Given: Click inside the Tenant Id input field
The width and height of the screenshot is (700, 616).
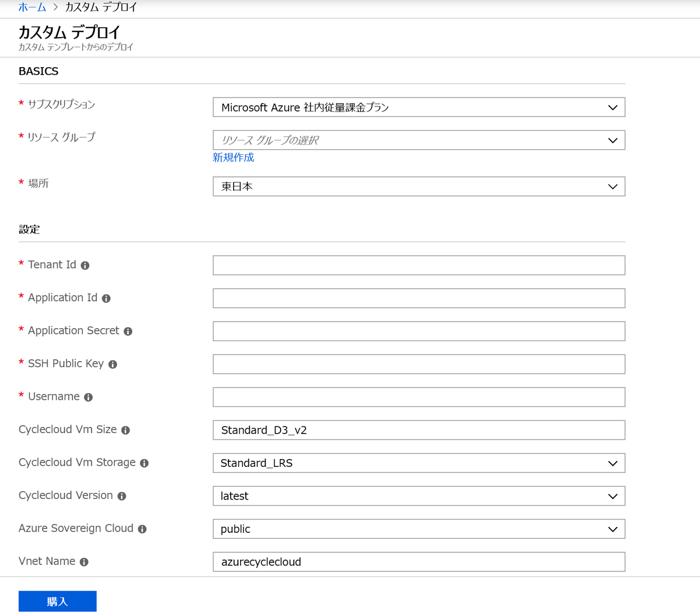Looking at the screenshot, I should pyautogui.click(x=419, y=265).
